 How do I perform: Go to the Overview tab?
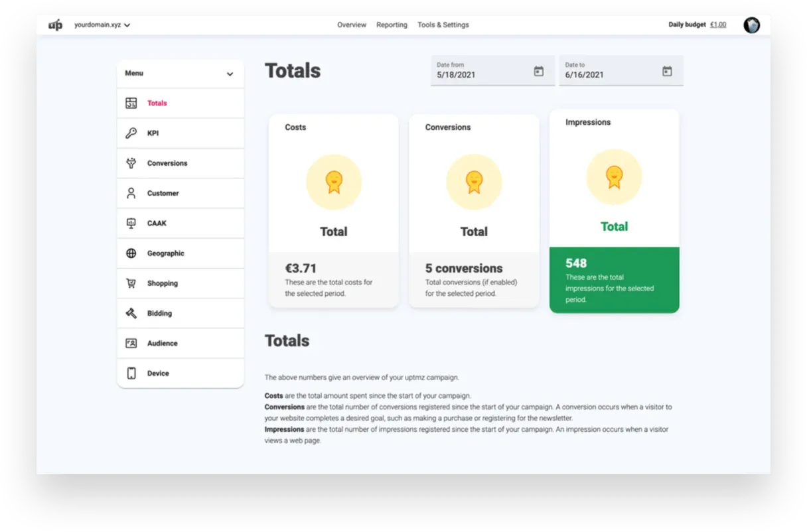click(351, 25)
